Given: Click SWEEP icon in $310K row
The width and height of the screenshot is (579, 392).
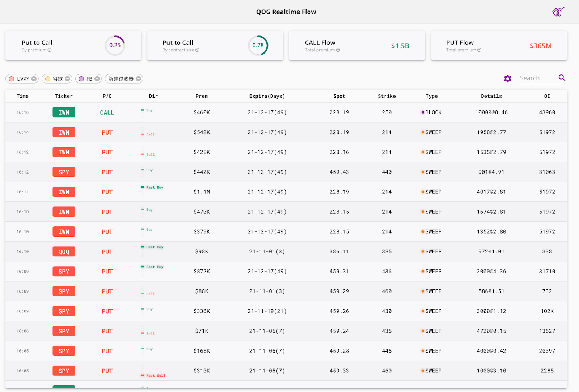Looking at the screenshot, I should (423, 371).
